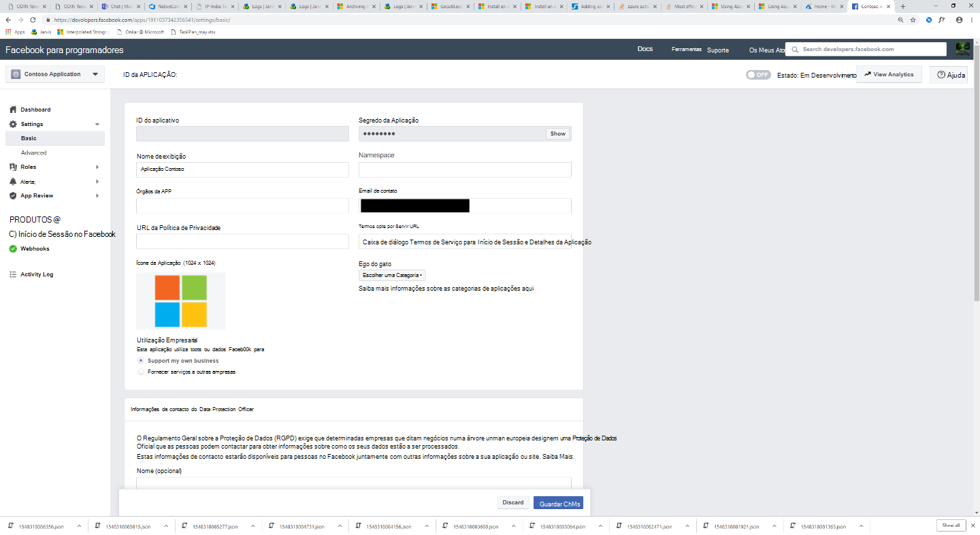Open the Docs header menu
This screenshot has height=535, width=980.
coord(645,49)
